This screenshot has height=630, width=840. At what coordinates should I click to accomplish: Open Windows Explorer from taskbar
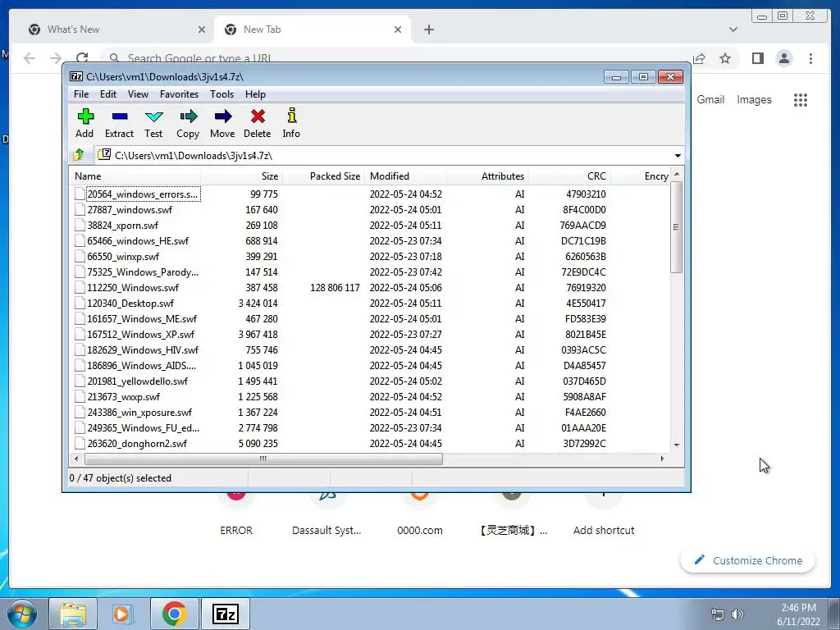point(73,614)
